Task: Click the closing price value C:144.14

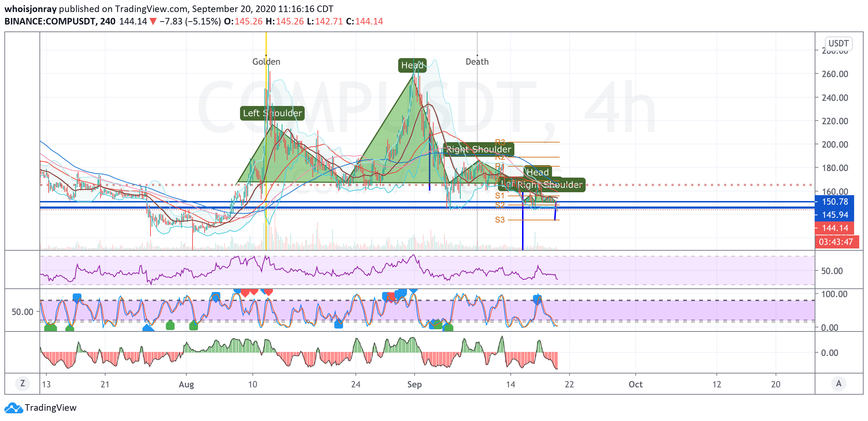Action: point(365,22)
